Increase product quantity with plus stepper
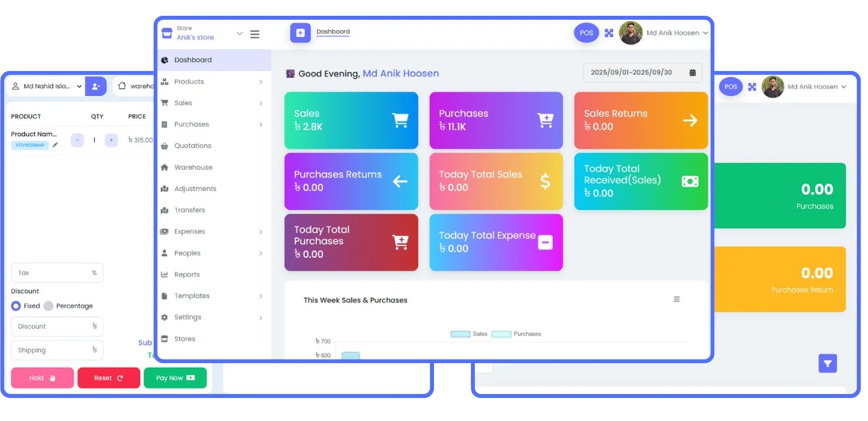 [111, 140]
